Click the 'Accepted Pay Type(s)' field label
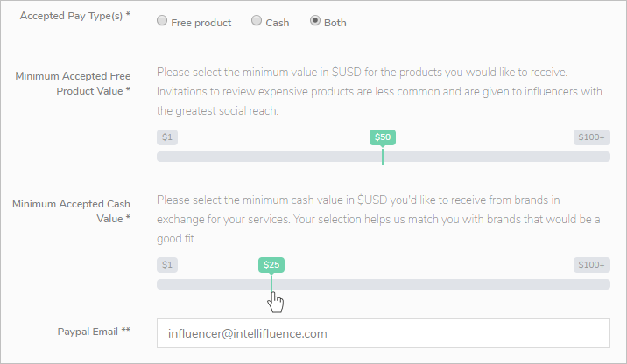The width and height of the screenshot is (627, 364). 75,17
